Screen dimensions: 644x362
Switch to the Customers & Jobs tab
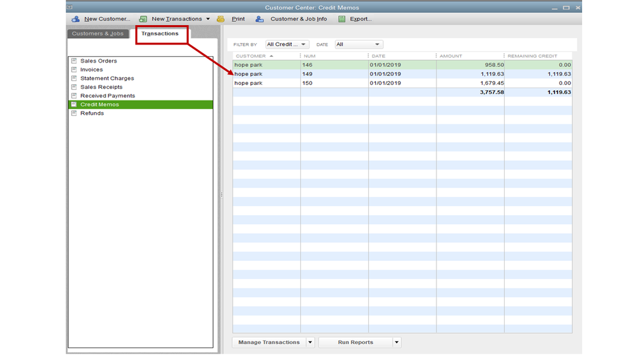[x=98, y=33]
